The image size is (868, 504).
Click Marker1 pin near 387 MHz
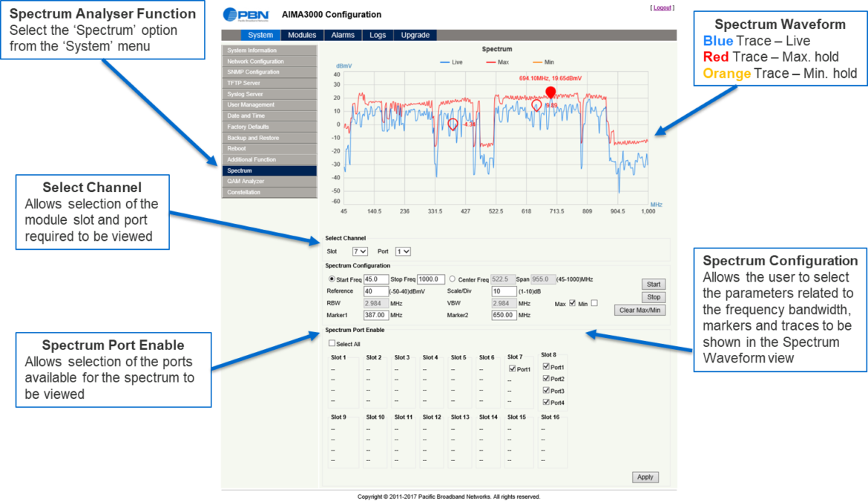point(452,124)
